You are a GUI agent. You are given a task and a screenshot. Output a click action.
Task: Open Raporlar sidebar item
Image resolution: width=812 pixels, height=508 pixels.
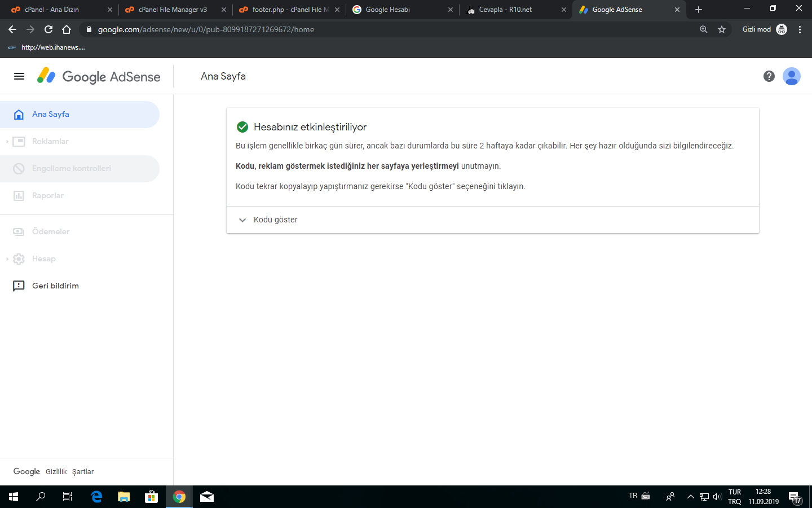coord(80,196)
